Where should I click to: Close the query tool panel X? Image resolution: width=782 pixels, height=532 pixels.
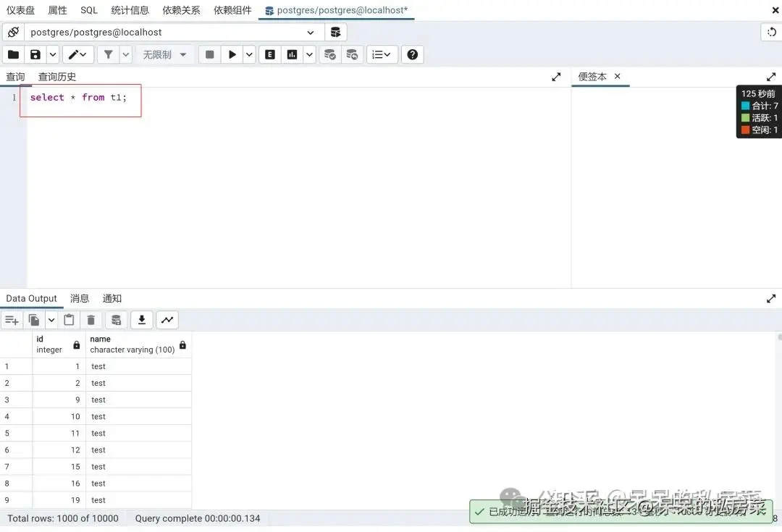(x=775, y=10)
